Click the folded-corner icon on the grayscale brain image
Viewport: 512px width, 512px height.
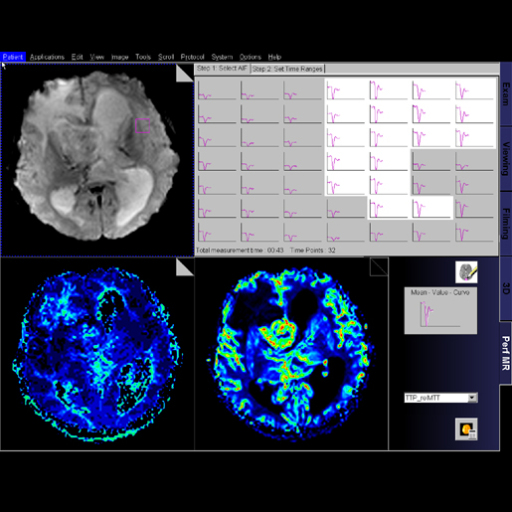pos(185,73)
